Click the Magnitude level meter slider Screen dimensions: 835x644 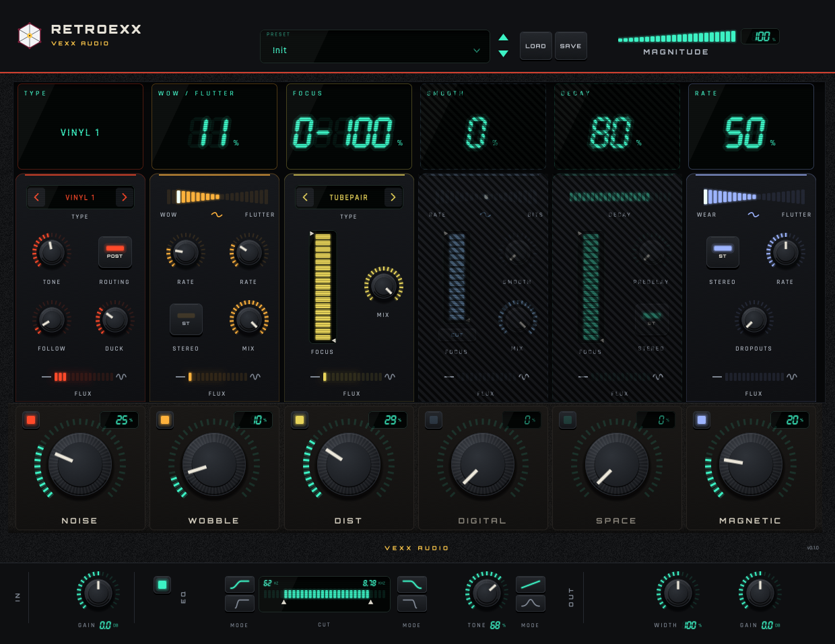677,37
